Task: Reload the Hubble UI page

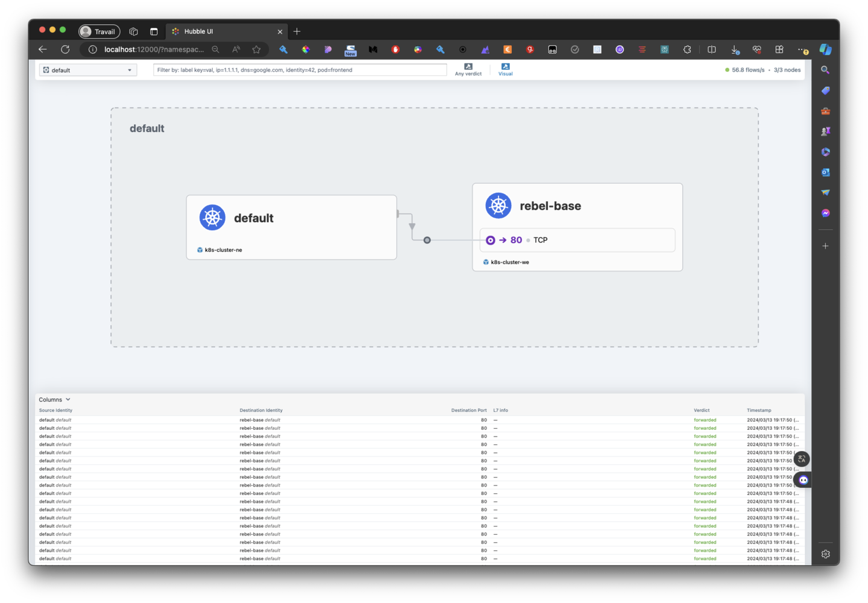Action: tap(65, 49)
